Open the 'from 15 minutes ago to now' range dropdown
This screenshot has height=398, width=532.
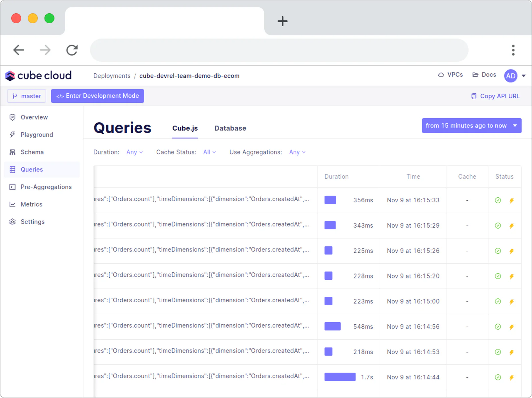471,126
